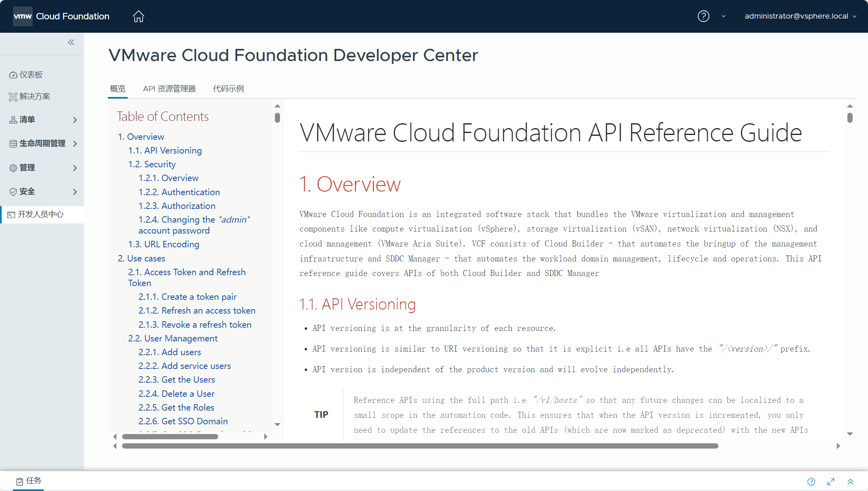The height and width of the screenshot is (491, 868).
Task: Click double-chevron to raise the 任务 panel
Action: click(x=851, y=481)
